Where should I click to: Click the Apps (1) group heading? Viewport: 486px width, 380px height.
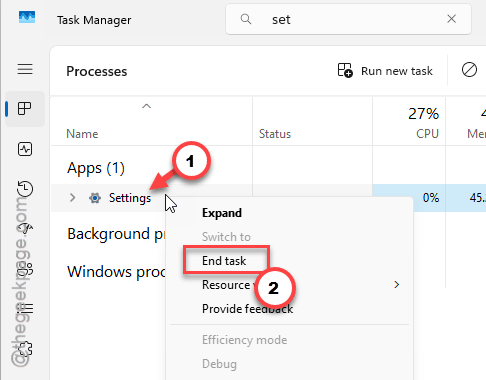[96, 168]
